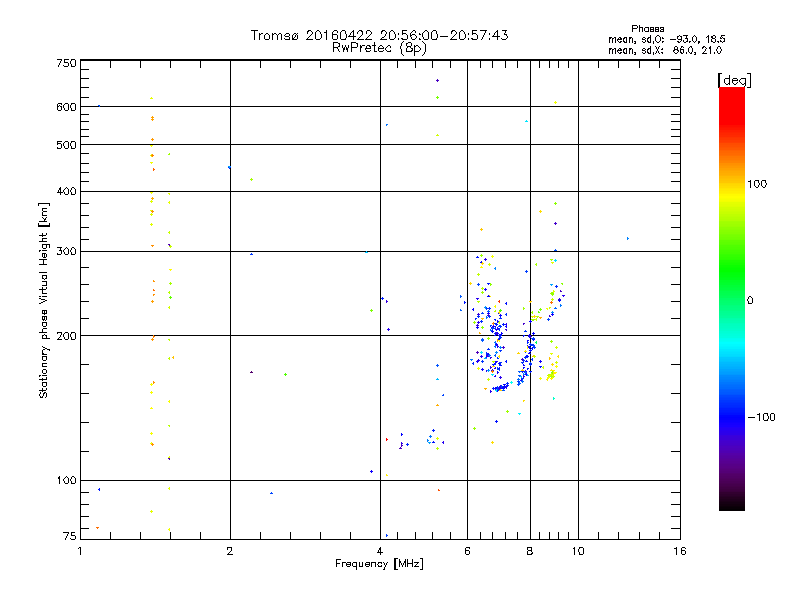Click the x-axis tick label '16'
The height and width of the screenshot is (600, 800).
click(x=680, y=551)
